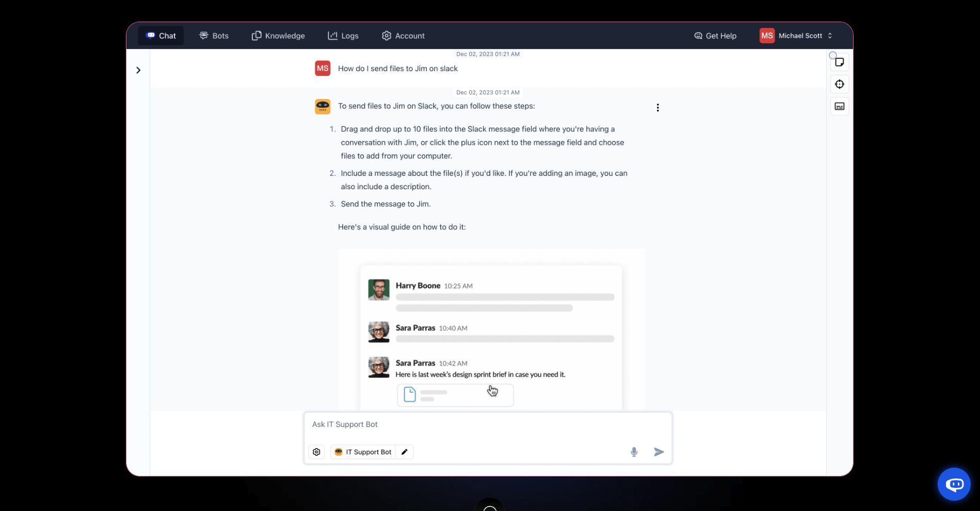Click the captions panel icon on the right sidebar
980x511 pixels.
click(x=839, y=106)
